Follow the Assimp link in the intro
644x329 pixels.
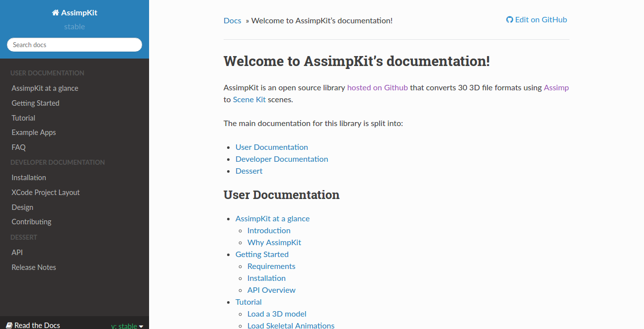click(x=557, y=88)
